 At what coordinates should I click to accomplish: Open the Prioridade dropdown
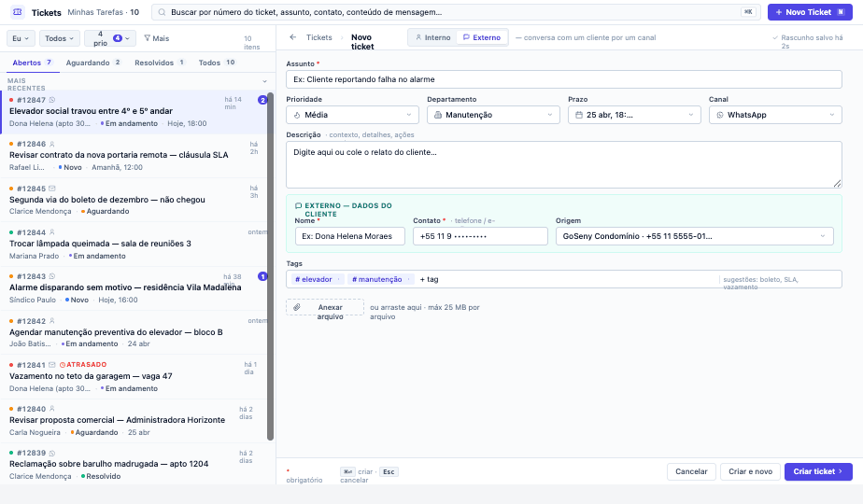pyautogui.click(x=352, y=115)
